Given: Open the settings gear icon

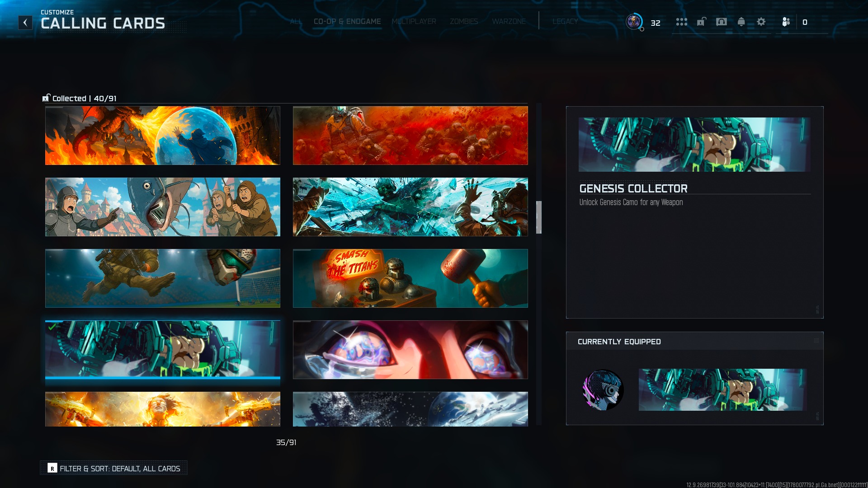Looking at the screenshot, I should tap(761, 22).
